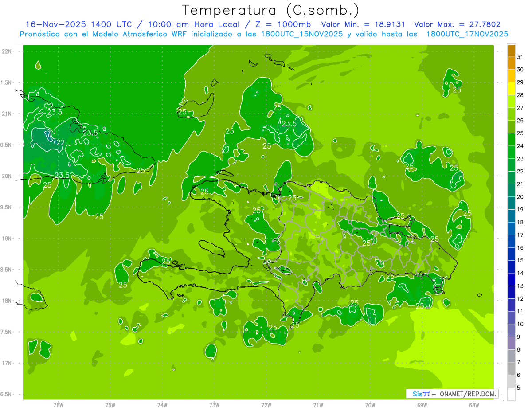Click the white swatch below 5 on the scale

(x=511, y=394)
